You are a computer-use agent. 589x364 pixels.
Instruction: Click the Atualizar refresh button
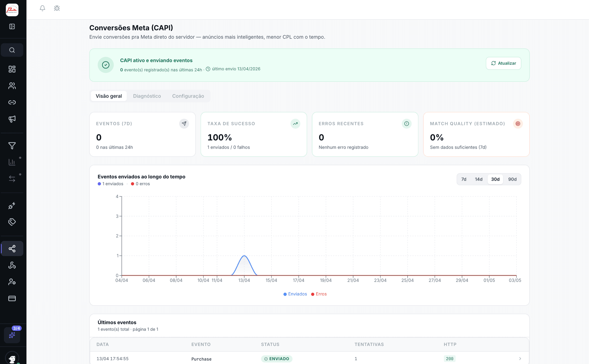pos(503,63)
